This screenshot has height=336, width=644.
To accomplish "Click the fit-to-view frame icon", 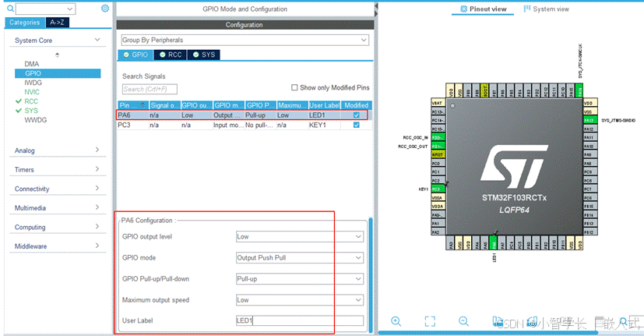I will (x=430, y=321).
